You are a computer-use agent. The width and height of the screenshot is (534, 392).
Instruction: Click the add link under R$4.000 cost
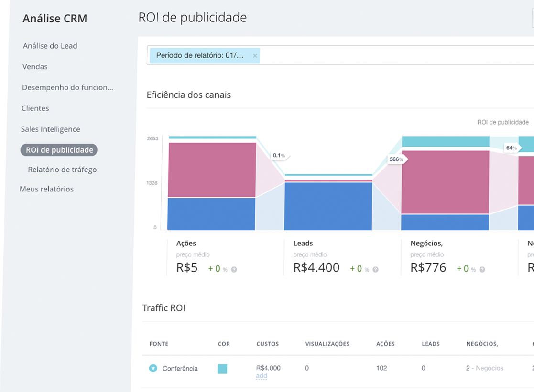(262, 376)
